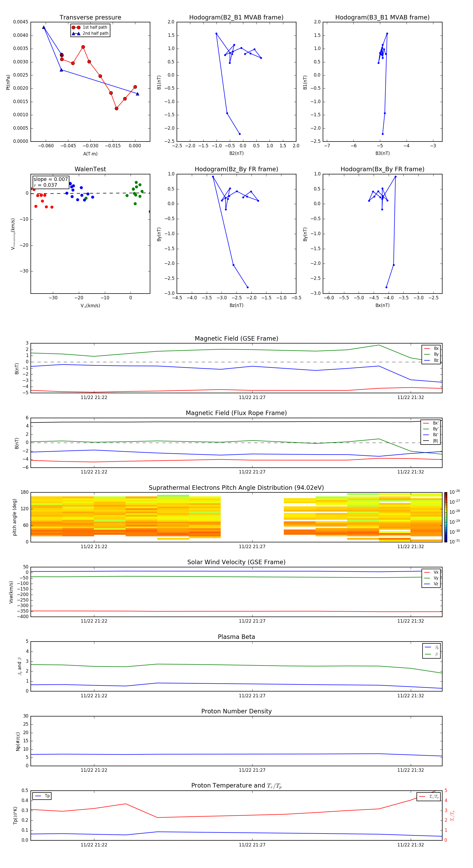Click the 'Solar Wind Velocity (GSE Frame)' title

click(x=236, y=562)
